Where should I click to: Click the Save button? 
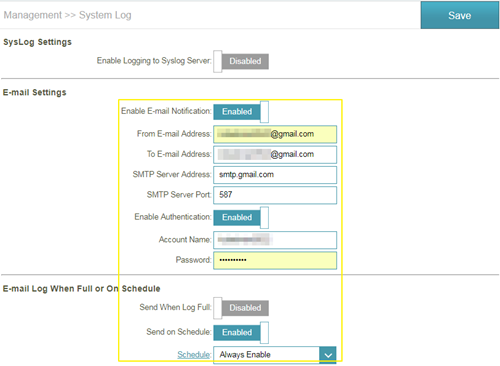pyautogui.click(x=460, y=15)
